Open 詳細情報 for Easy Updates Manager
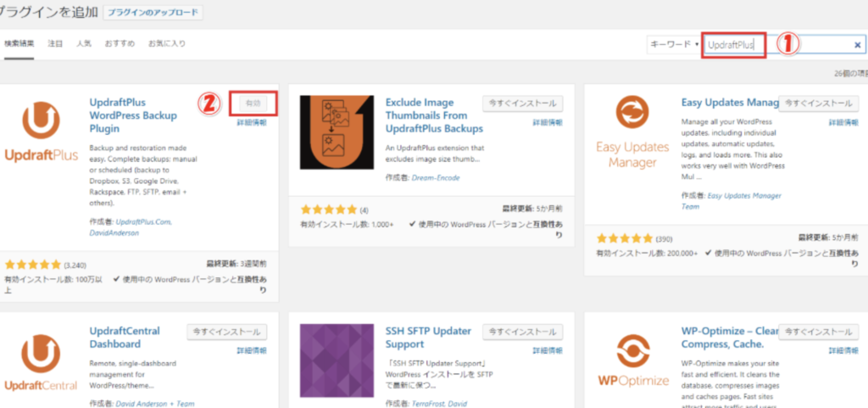The width and height of the screenshot is (868, 408). pos(843,122)
